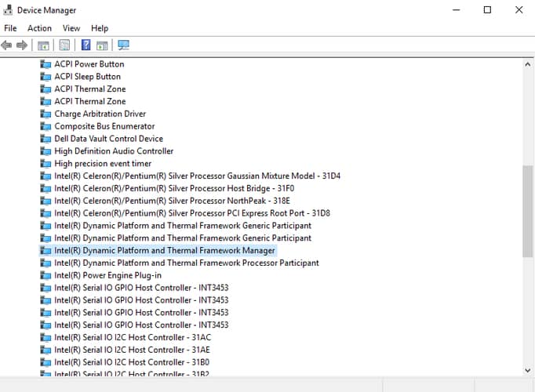Click the scrollbar down arrow
The height and width of the screenshot is (392, 535).
(x=527, y=370)
